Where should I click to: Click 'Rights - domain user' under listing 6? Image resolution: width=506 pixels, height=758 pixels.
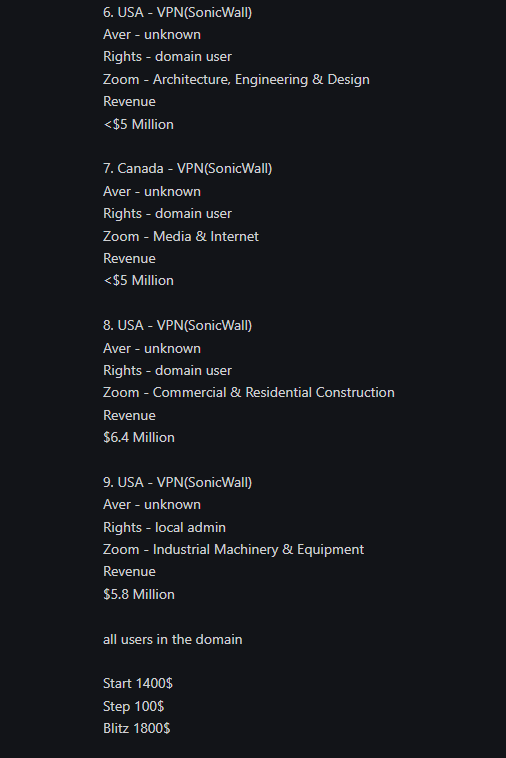coord(167,57)
